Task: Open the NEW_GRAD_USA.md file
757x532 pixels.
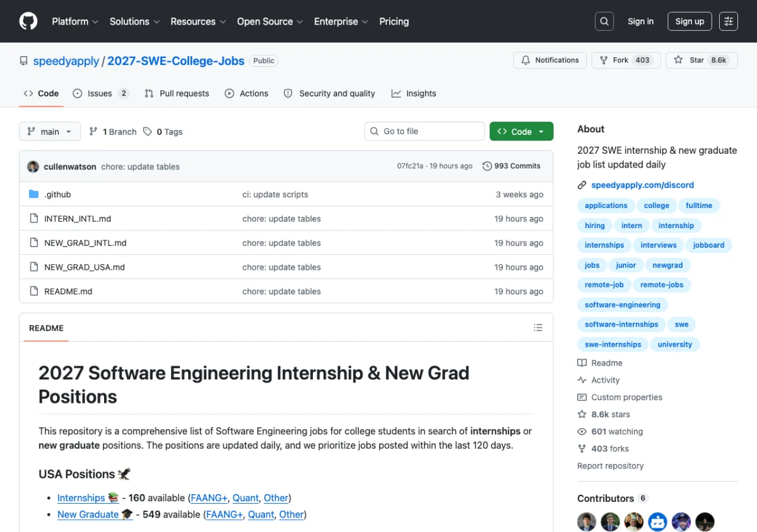Action: point(85,267)
